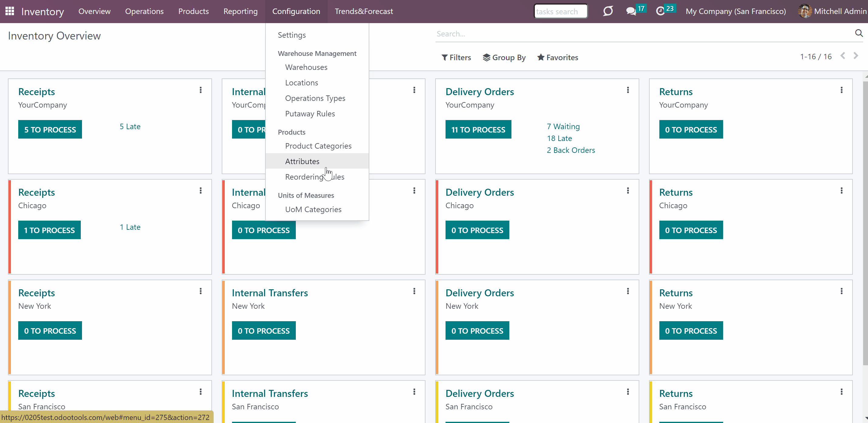Open the 1 Late Chicago receipts link

(x=130, y=227)
